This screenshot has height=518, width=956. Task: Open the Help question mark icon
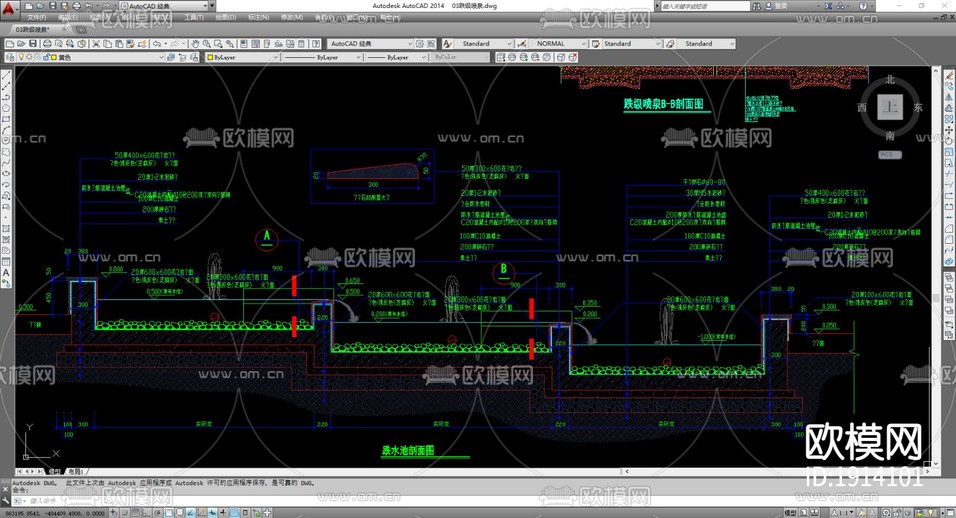pyautogui.click(x=863, y=5)
